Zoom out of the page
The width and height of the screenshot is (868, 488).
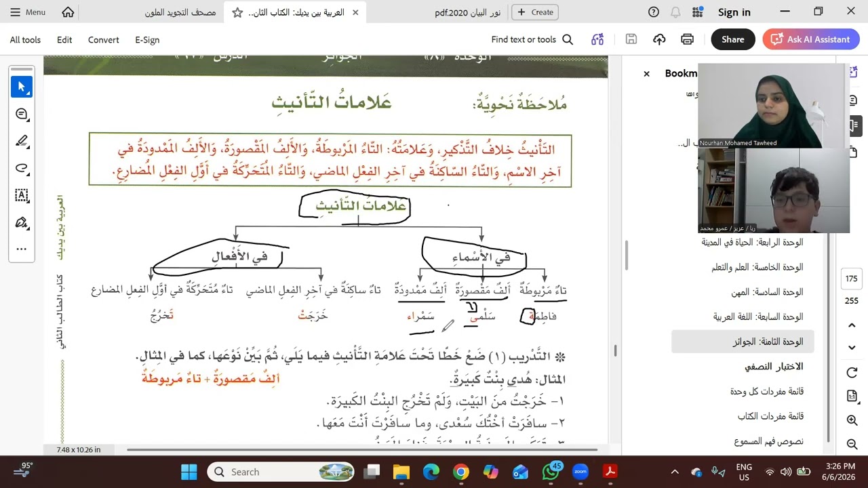[852, 444]
